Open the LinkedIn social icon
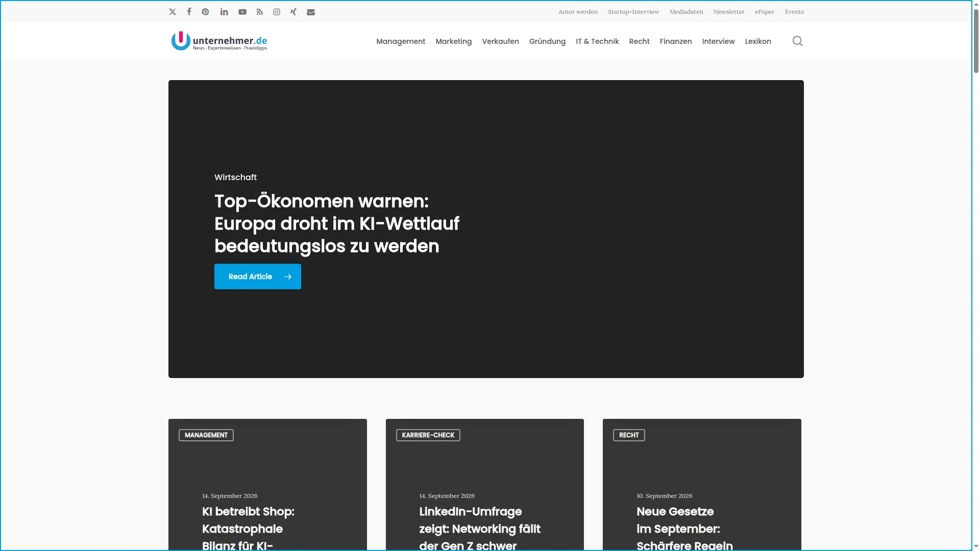Image resolution: width=980 pixels, height=551 pixels. (224, 12)
